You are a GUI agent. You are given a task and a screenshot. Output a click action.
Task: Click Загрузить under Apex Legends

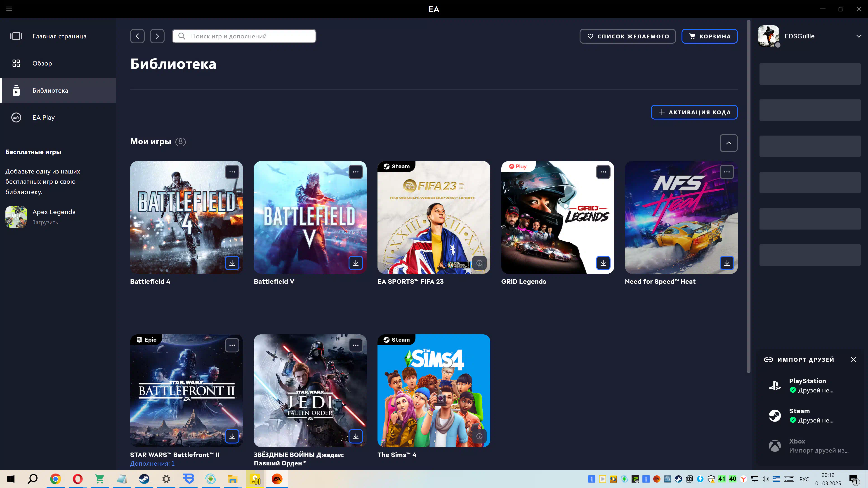click(45, 222)
